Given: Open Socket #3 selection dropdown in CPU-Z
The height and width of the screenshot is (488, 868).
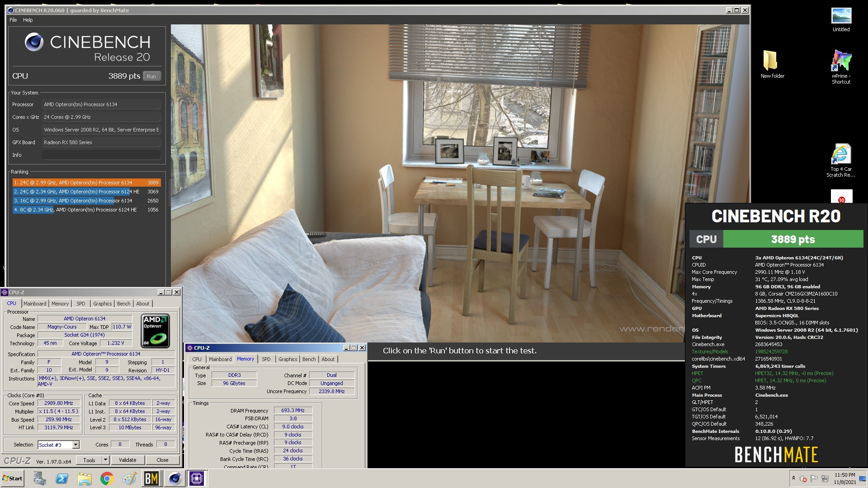Looking at the screenshot, I should click(x=59, y=445).
